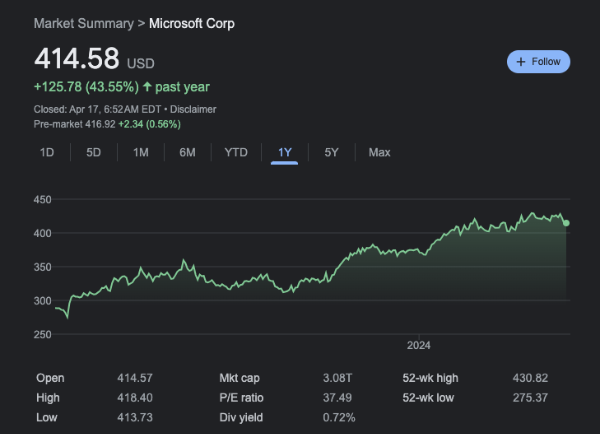Click the Div yield label
600x434 pixels.
pyautogui.click(x=241, y=418)
